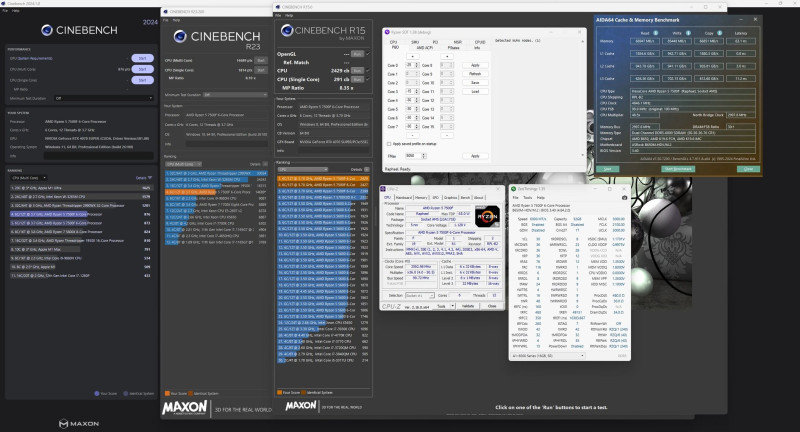Viewport: 800px width, 432px height.
Task: Start the GPU test in Cinebench 2024
Action: click(142, 58)
